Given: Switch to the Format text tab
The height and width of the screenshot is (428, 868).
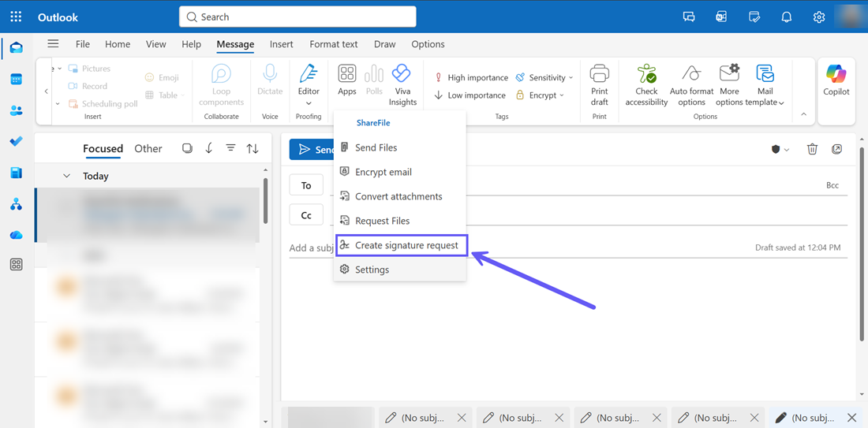Looking at the screenshot, I should tap(334, 44).
